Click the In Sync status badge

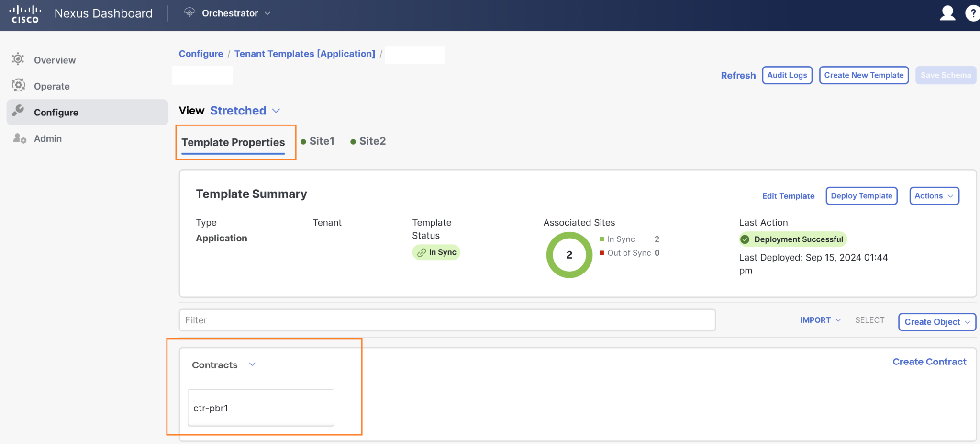point(436,252)
